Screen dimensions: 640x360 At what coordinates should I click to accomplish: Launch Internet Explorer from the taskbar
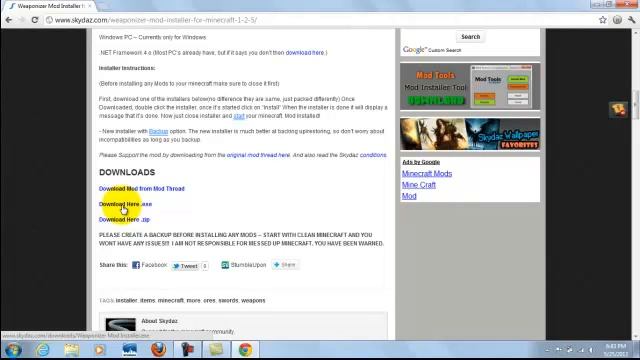click(42, 350)
